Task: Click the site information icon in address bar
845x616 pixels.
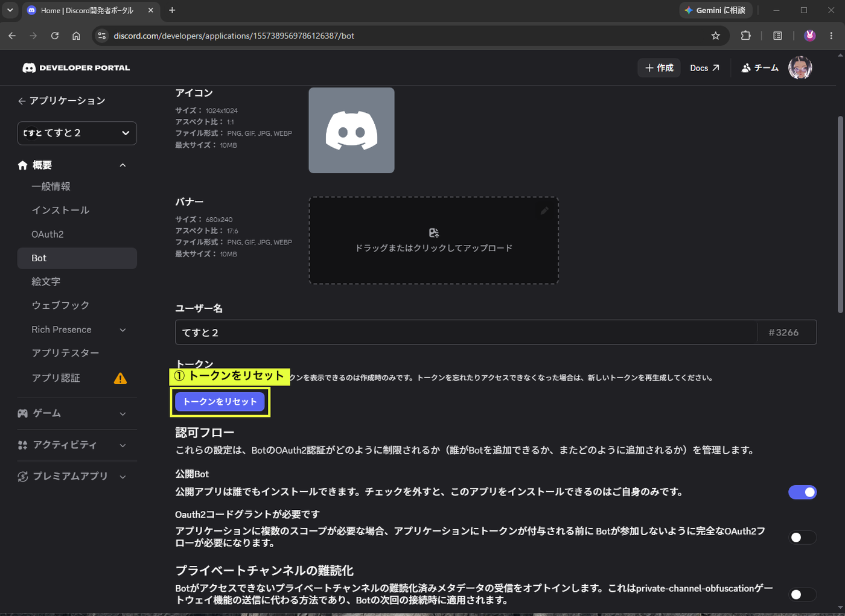Action: click(x=102, y=36)
